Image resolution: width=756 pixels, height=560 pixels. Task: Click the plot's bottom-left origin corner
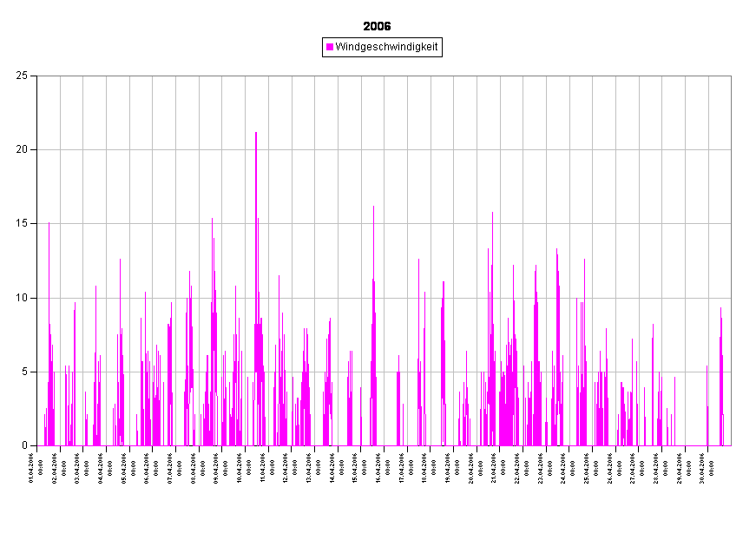pyautogui.click(x=38, y=445)
